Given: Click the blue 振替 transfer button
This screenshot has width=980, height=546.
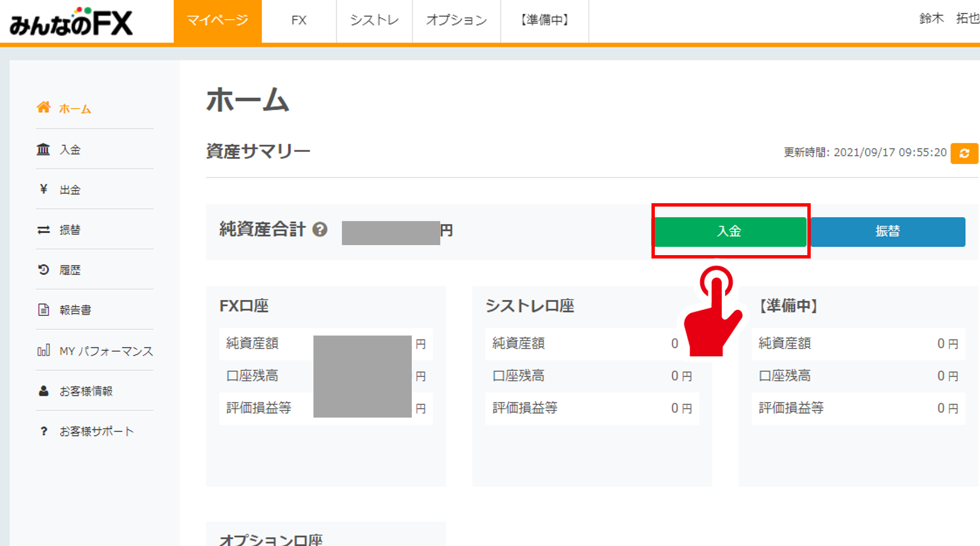Looking at the screenshot, I should 888,232.
